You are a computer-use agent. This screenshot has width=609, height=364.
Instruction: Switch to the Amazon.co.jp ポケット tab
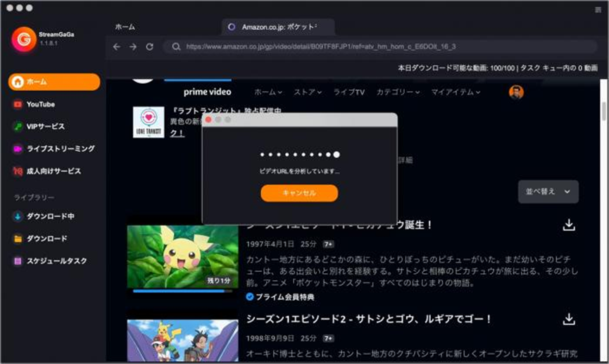279,27
